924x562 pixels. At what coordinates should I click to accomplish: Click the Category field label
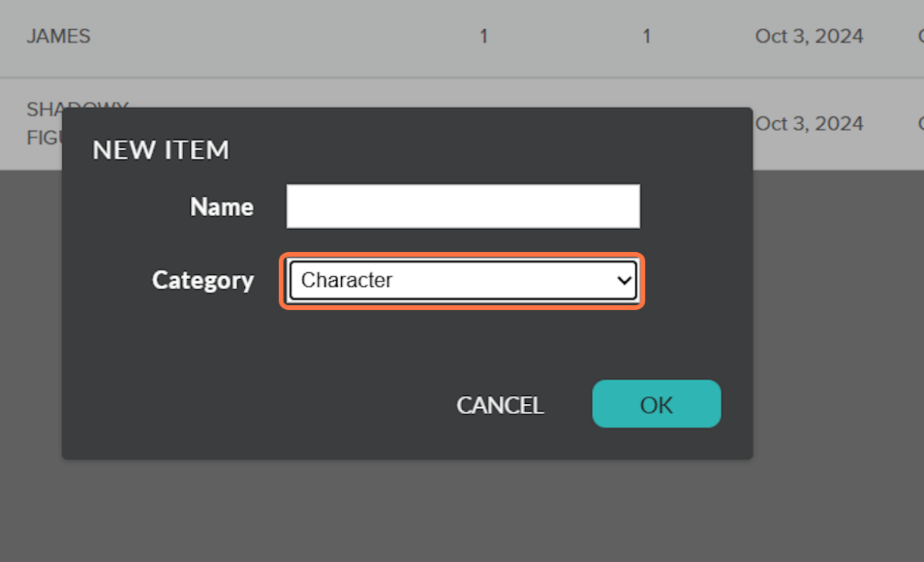pyautogui.click(x=203, y=280)
